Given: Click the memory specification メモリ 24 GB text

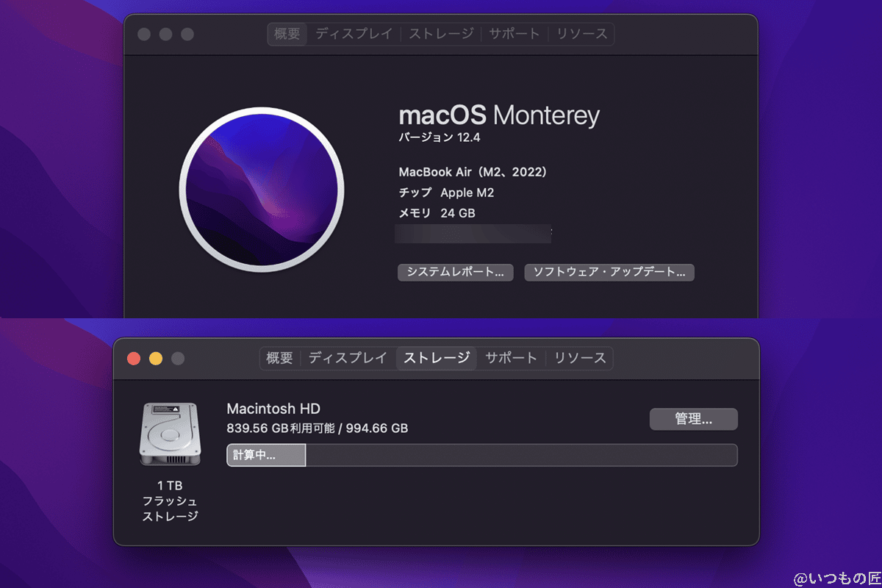Looking at the screenshot, I should pos(437,213).
